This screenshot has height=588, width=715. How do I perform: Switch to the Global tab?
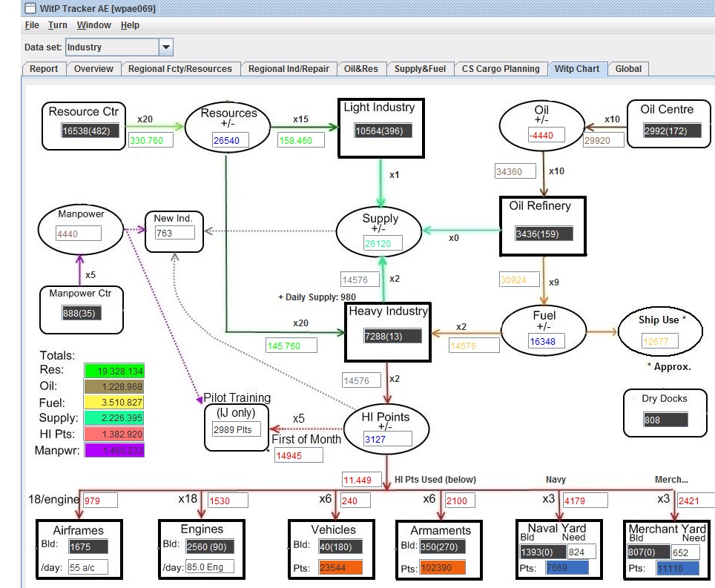[x=628, y=69]
